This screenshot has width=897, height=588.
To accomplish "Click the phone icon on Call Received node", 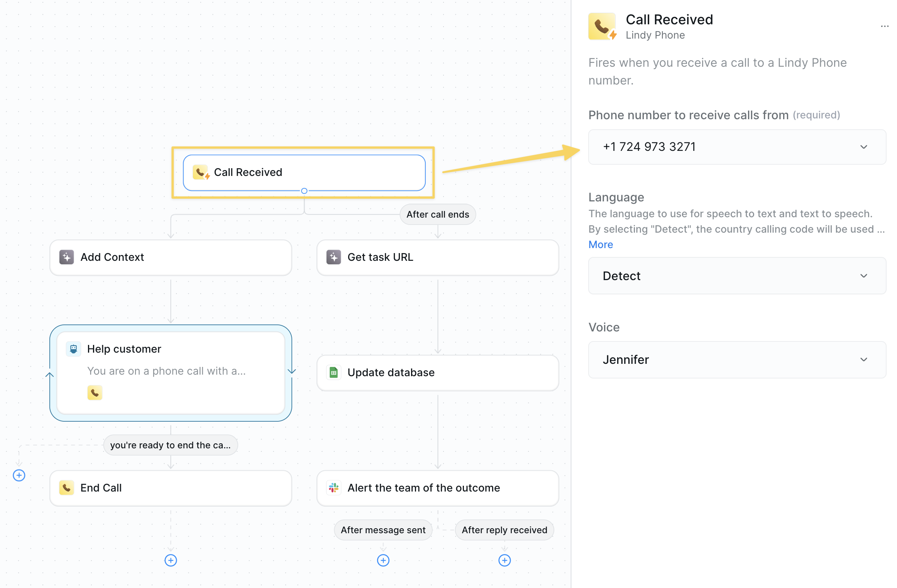I will pos(201,172).
